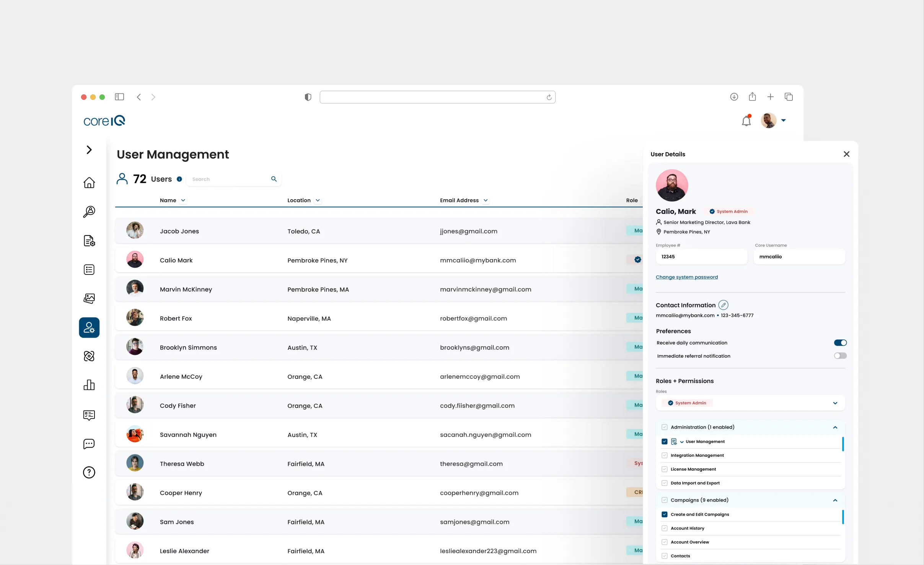Edit Contact Information with pencil icon
The width and height of the screenshot is (924, 565).
(723, 305)
